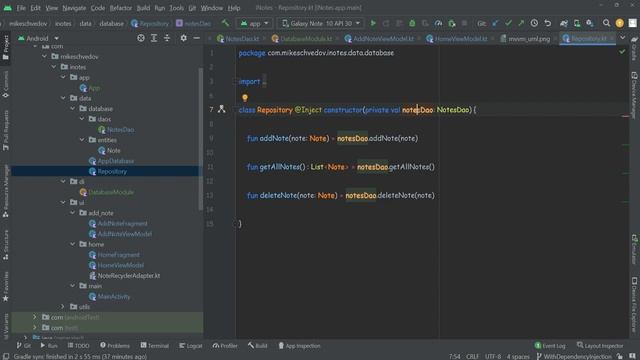
Task: Open the App Inspection tool window
Action: click(299, 345)
